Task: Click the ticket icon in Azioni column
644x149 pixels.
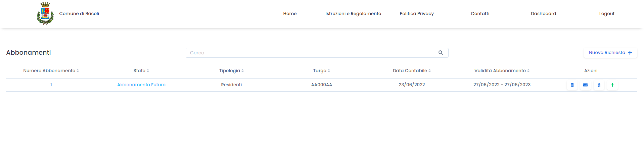Action: click(585, 85)
